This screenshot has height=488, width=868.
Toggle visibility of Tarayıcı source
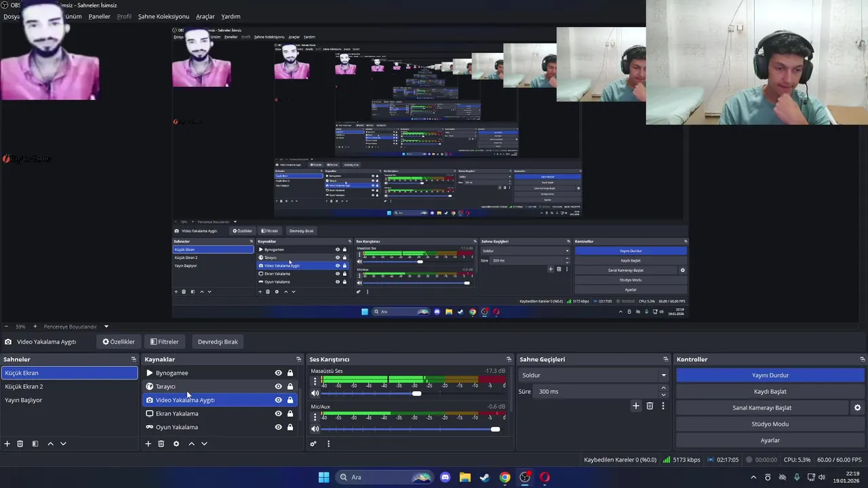278,386
